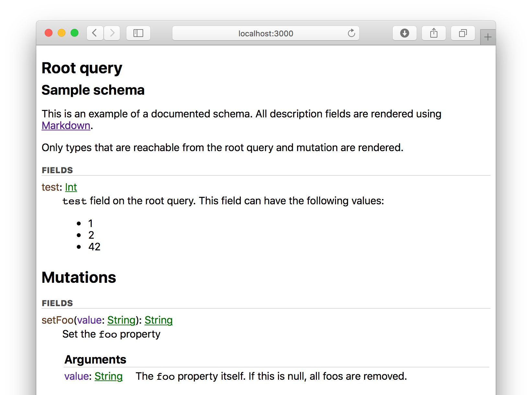Open a new browser tab
Image resolution: width=532 pixels, height=395 pixels.
tap(488, 37)
